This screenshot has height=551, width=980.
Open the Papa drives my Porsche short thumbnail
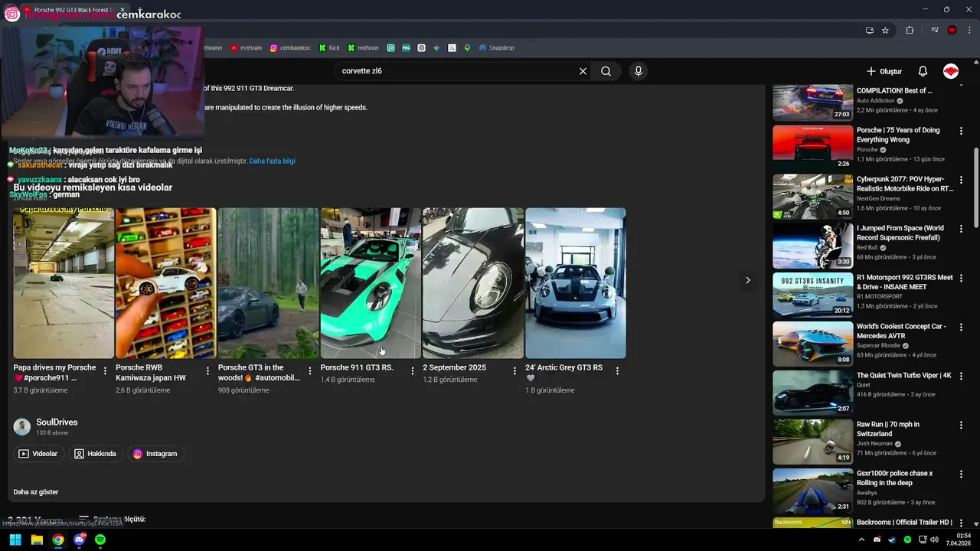[x=64, y=283]
